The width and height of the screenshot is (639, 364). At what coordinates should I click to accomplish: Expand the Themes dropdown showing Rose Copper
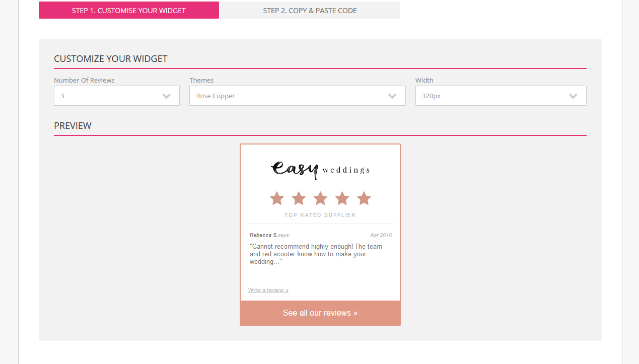click(297, 96)
